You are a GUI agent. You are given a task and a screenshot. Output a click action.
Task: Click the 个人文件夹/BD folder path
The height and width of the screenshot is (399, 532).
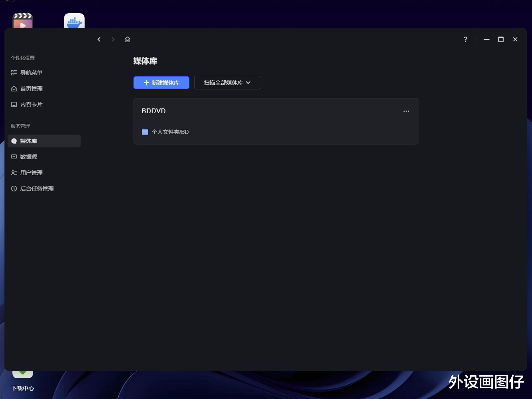pos(170,132)
